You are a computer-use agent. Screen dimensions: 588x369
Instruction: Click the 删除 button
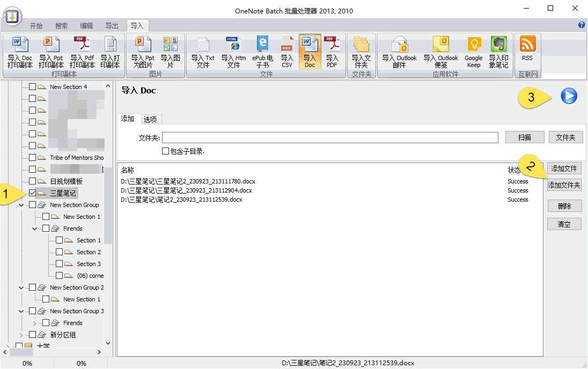click(564, 206)
